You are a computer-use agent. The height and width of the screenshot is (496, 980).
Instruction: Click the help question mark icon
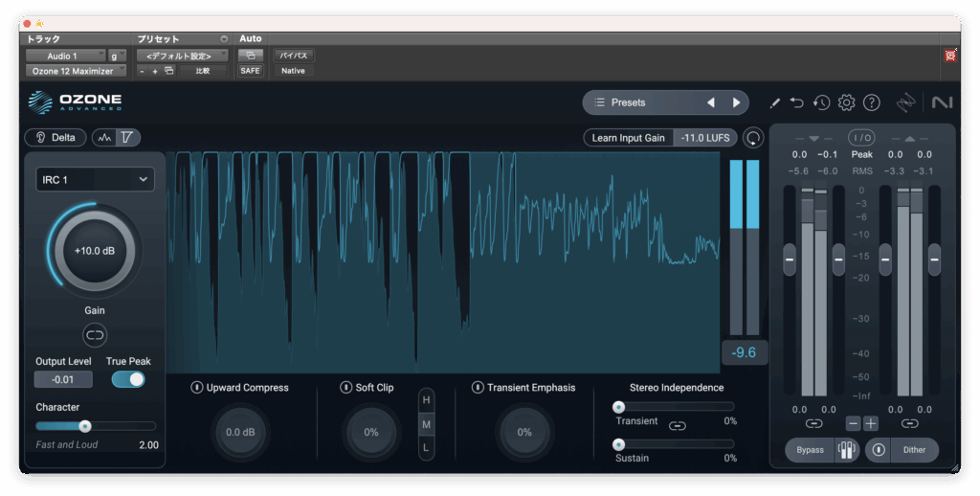871,102
